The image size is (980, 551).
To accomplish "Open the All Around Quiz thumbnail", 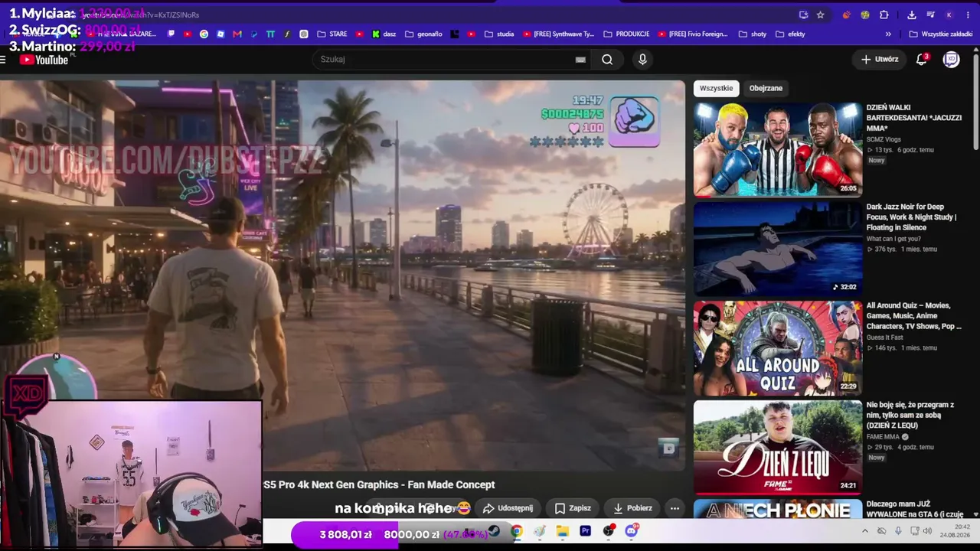I will 778,347.
